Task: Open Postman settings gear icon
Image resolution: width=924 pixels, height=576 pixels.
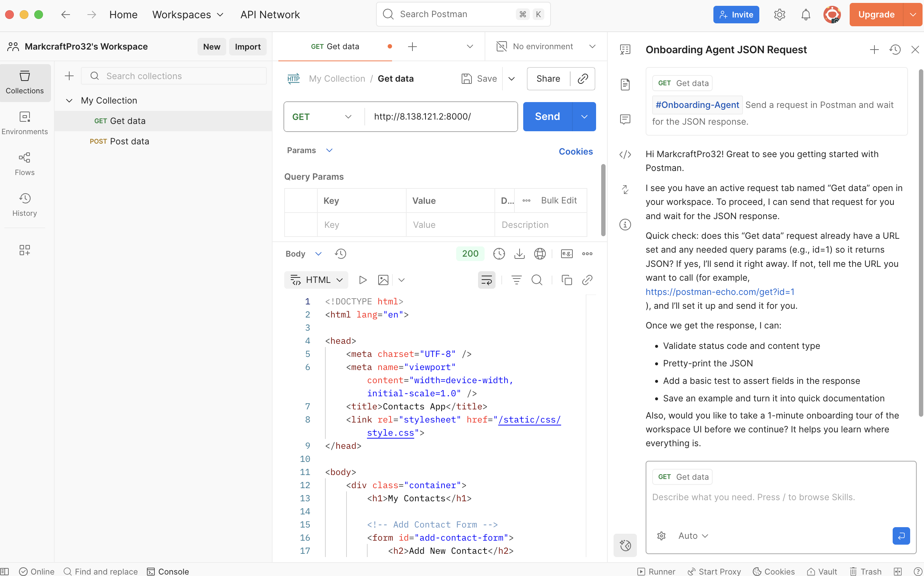Action: [779, 15]
